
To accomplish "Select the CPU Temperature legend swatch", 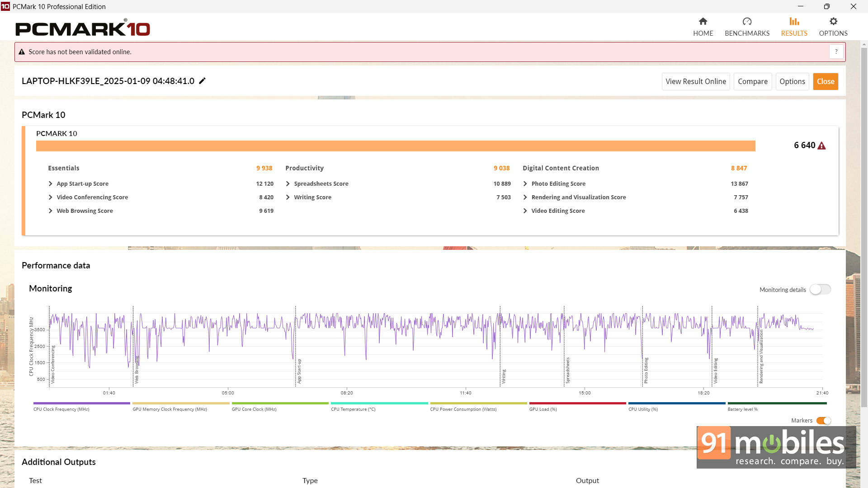I will (379, 403).
